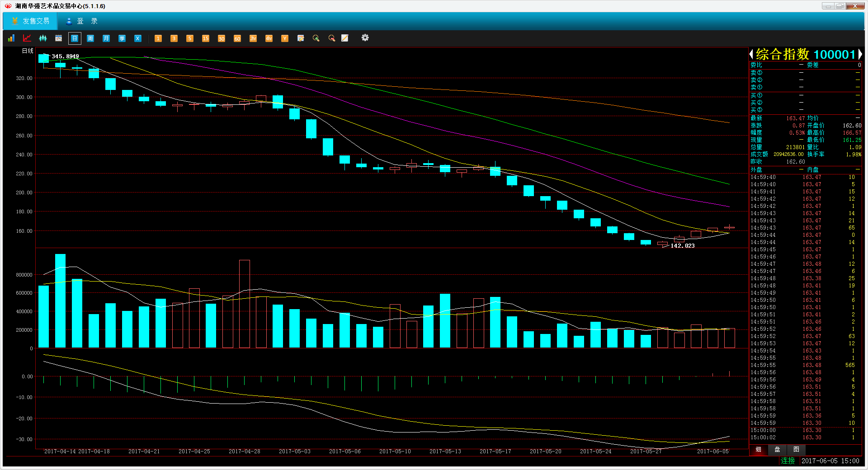Open the settings gear icon
This screenshot has width=868, height=470.
365,38
